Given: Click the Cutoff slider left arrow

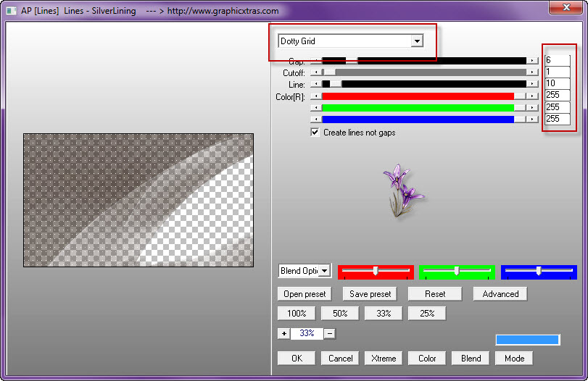Looking at the screenshot, I should coord(315,72).
